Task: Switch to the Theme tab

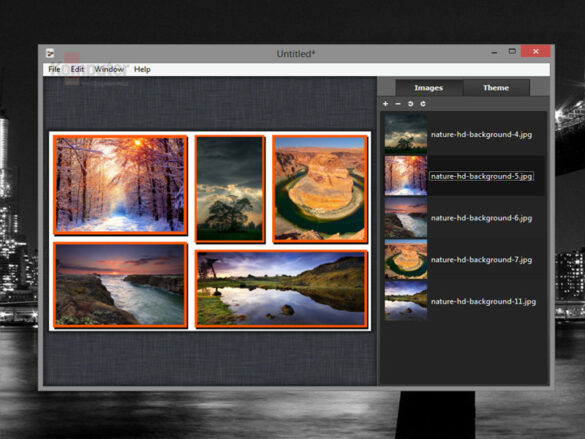Action: tap(496, 88)
